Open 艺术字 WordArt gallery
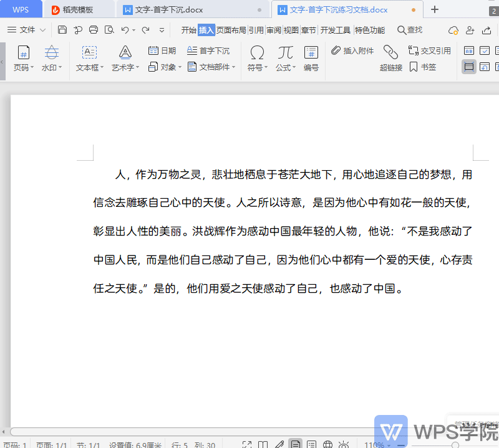 pyautogui.click(x=125, y=58)
